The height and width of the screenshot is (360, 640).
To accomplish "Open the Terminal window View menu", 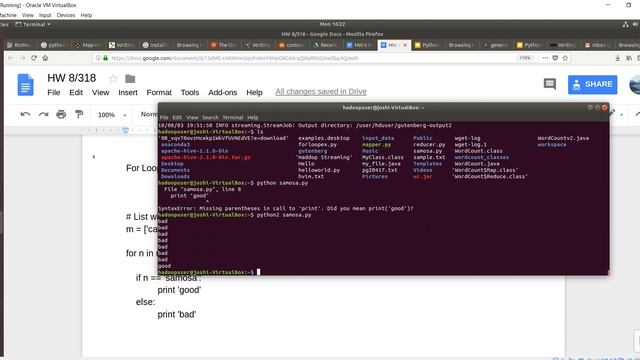I will [x=192, y=117].
